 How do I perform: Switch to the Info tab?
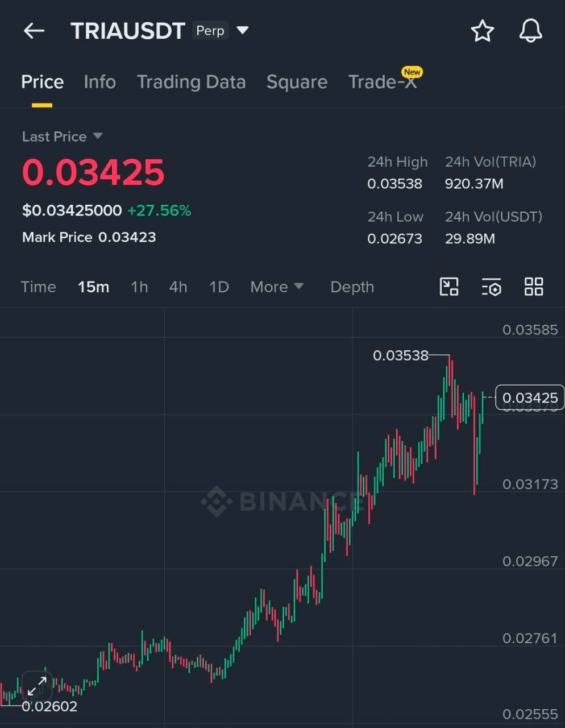(x=99, y=82)
